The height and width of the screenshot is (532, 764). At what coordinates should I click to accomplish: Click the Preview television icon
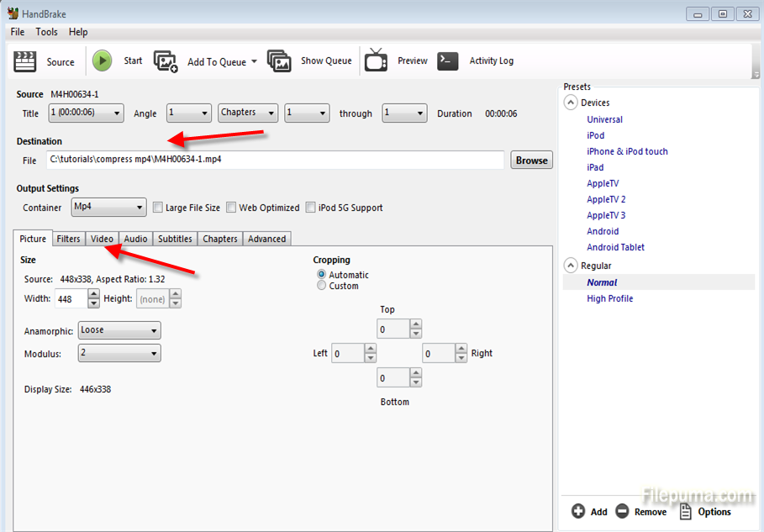tap(376, 61)
